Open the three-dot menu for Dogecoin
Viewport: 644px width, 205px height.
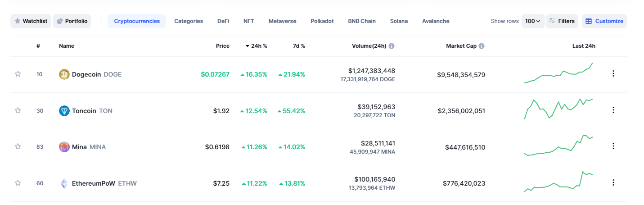click(x=613, y=73)
